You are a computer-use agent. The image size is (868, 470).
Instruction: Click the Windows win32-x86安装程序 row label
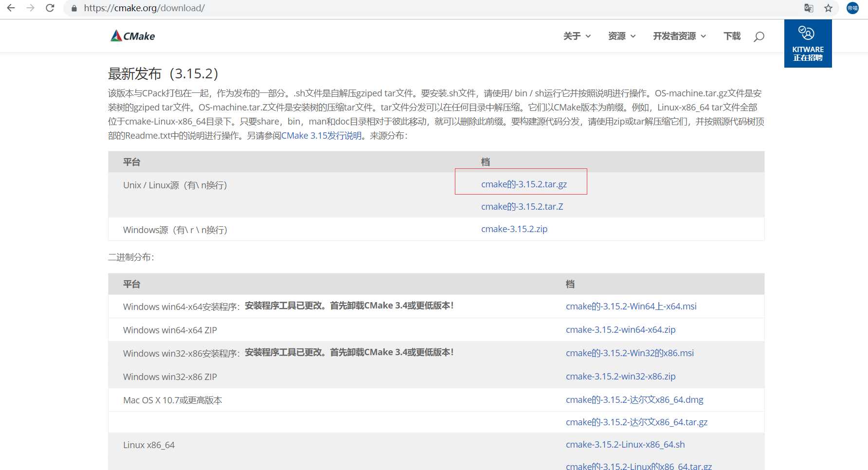(181, 353)
